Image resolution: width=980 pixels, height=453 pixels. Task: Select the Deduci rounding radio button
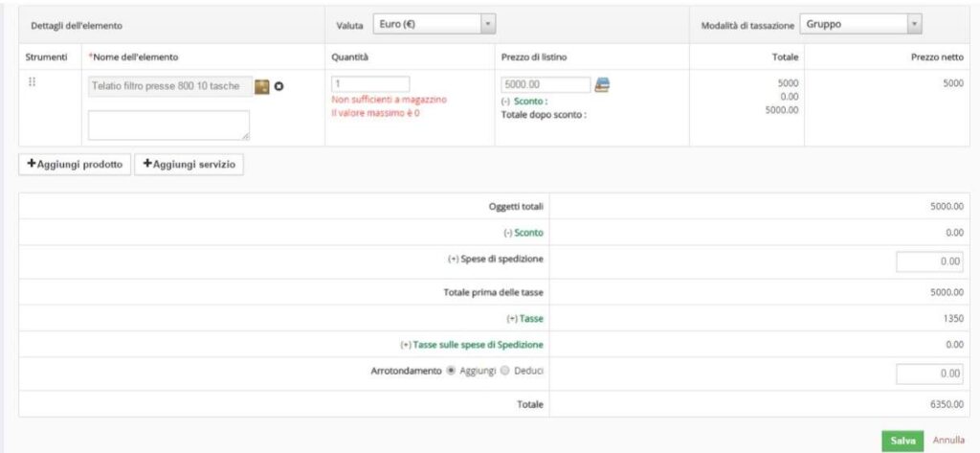point(505,371)
